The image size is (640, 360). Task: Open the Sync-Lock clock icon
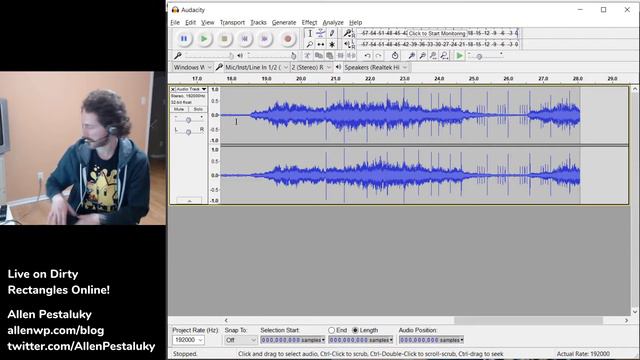tap(395, 56)
